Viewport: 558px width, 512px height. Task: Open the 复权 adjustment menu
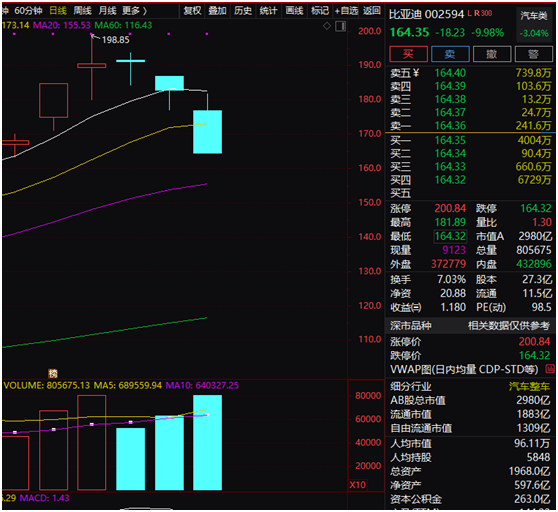click(x=193, y=11)
